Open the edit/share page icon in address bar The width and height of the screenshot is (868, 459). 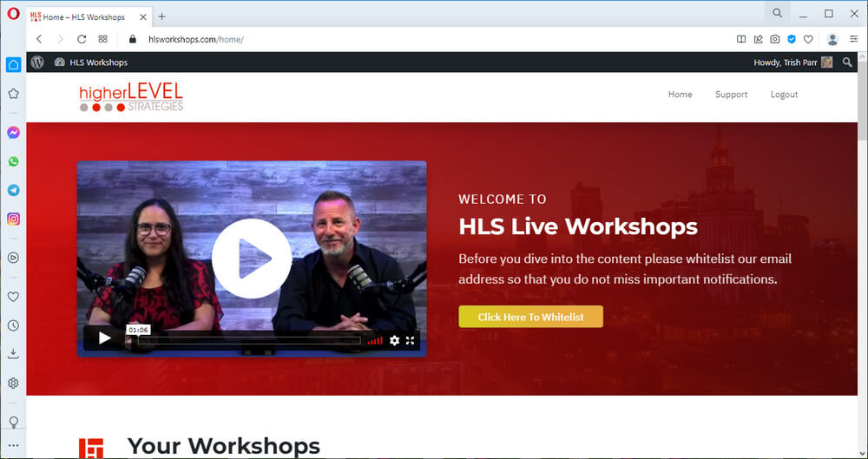pos(758,39)
